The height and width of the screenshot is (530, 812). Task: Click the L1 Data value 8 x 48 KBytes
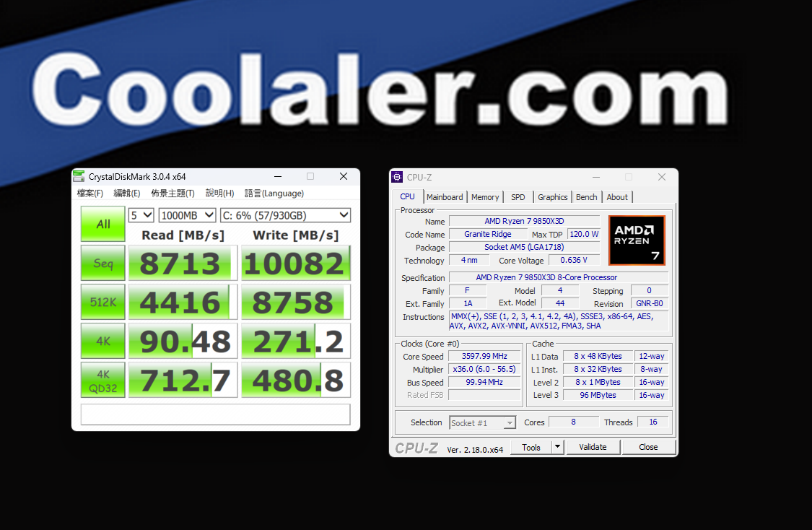[x=598, y=357]
